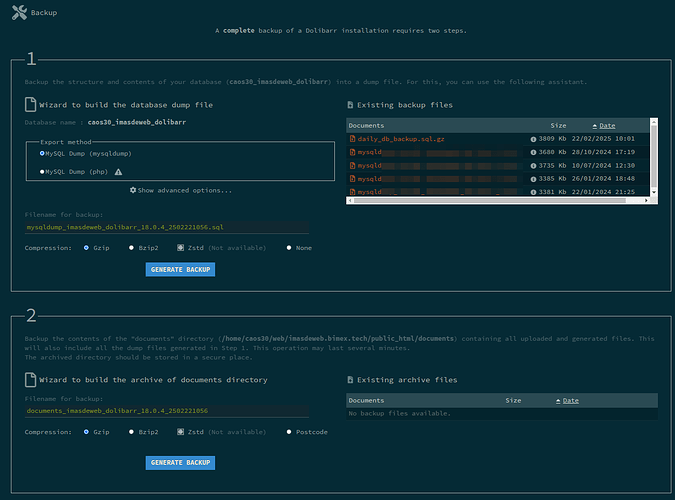This screenshot has height=500, width=675.
Task: Click the 'No backup files available.' message
Action: click(x=399, y=413)
